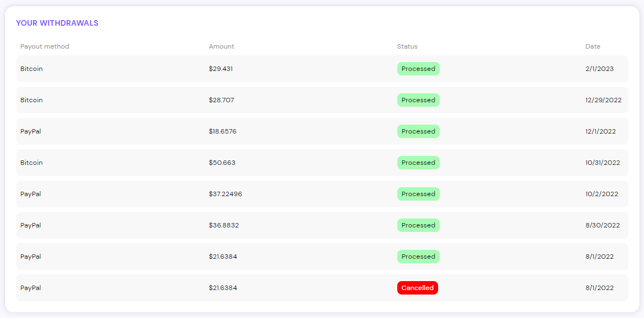Viewport: 644px width, 318px height.
Task: Click the $36.8832 amount
Action: (x=224, y=225)
